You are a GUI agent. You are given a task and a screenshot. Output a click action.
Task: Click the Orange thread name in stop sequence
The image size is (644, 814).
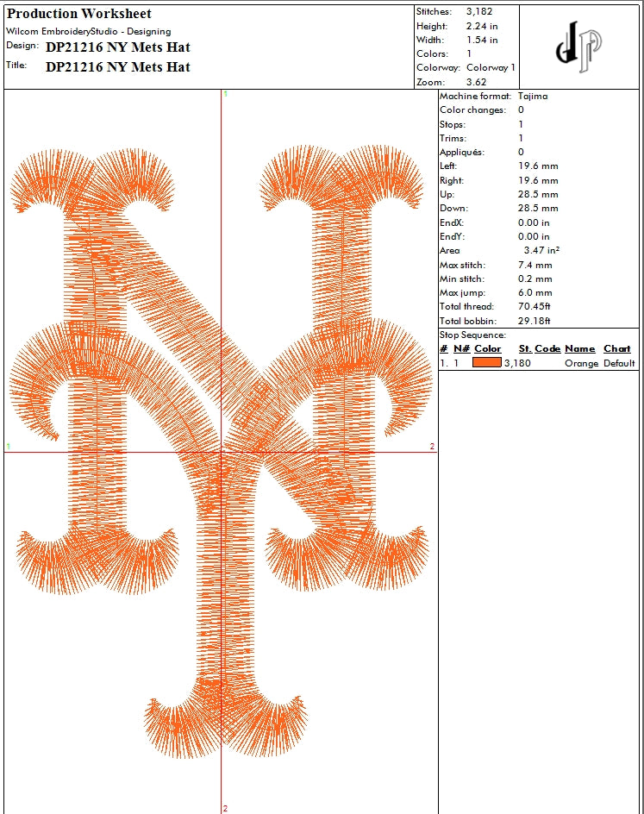coord(581,363)
